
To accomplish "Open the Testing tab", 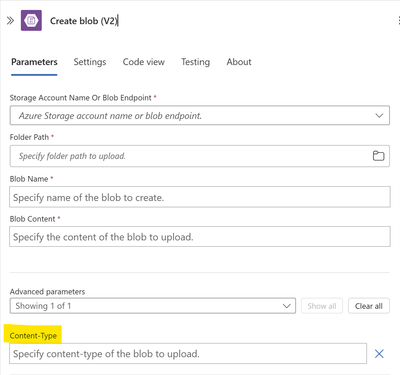I will 196,62.
